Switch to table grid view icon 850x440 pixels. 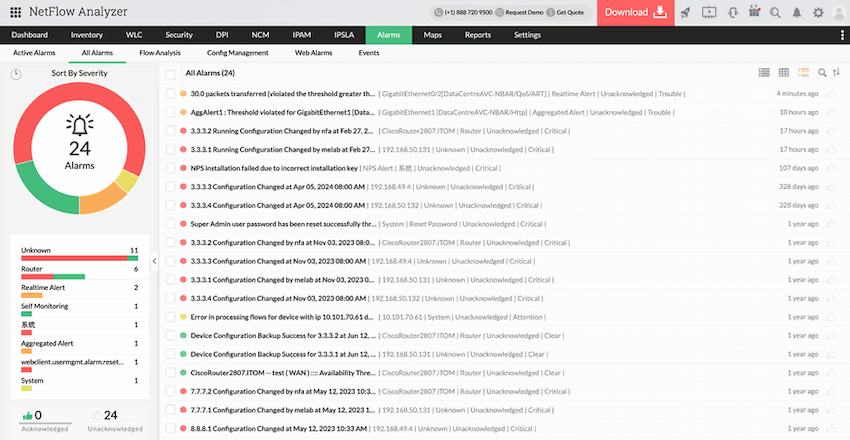click(x=784, y=73)
